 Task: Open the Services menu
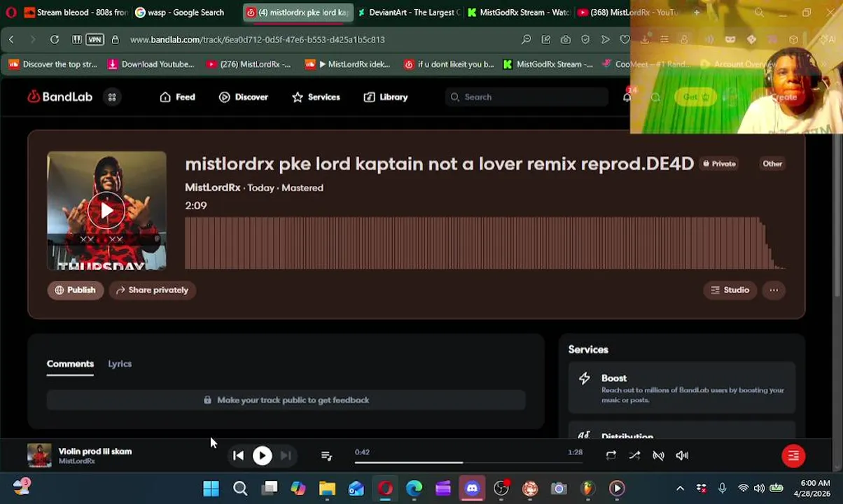[x=316, y=97]
